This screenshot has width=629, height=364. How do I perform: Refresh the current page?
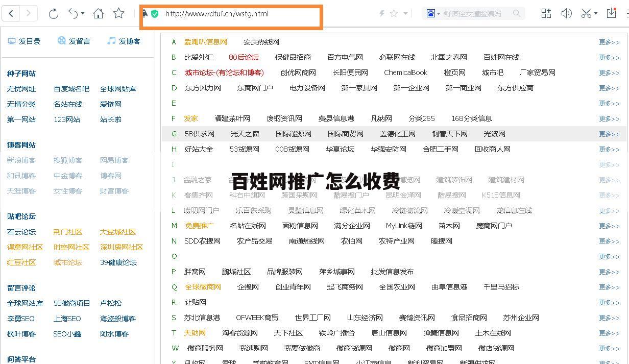click(54, 13)
